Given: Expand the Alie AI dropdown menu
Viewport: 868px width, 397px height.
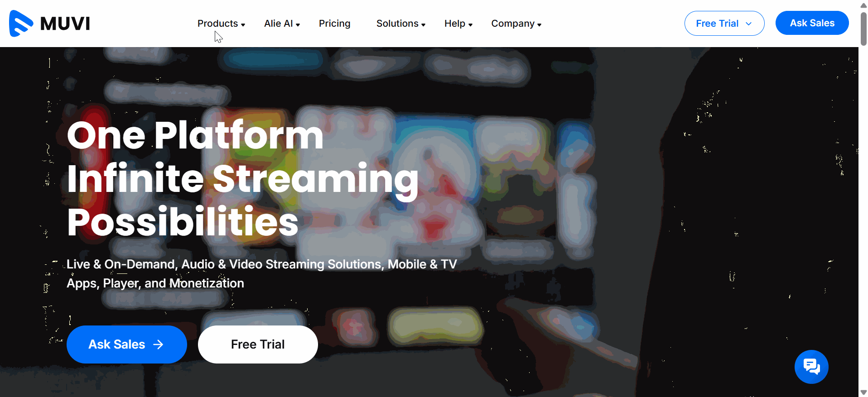Looking at the screenshot, I should pos(282,24).
